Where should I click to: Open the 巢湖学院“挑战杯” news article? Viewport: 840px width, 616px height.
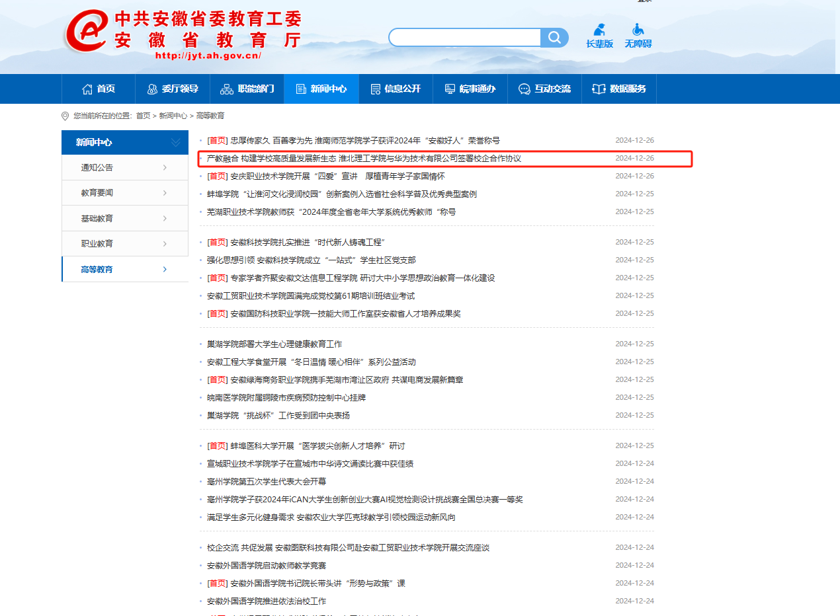point(278,416)
